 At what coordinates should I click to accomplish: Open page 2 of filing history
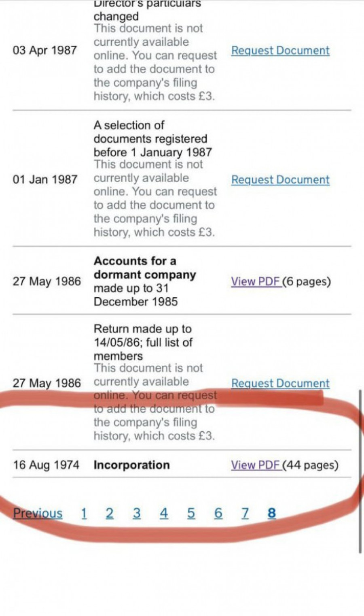point(110,513)
